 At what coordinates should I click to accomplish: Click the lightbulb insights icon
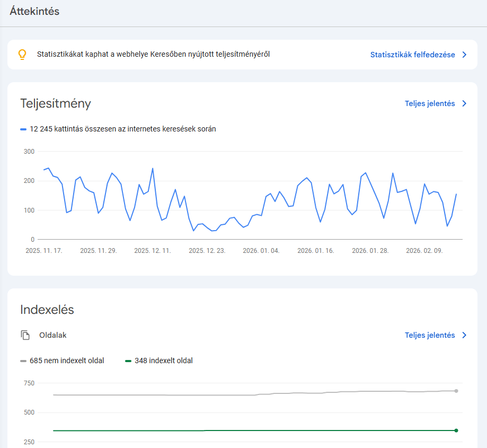click(22, 54)
